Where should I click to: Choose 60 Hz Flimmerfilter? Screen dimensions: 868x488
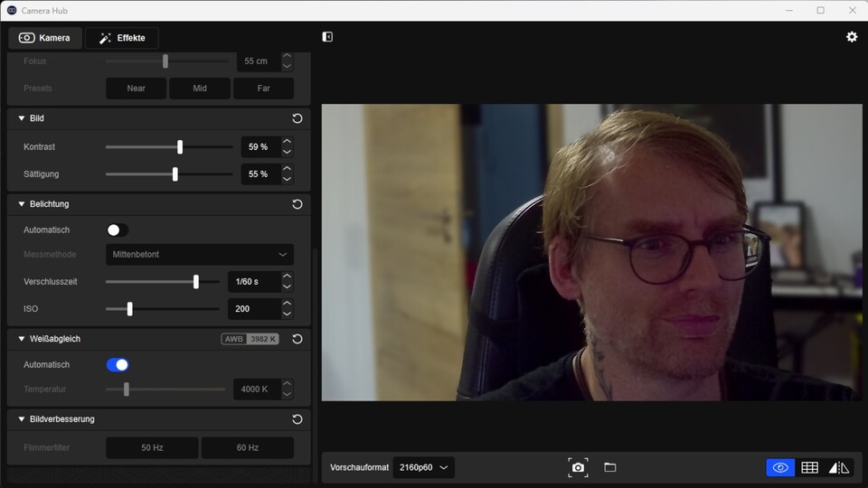248,447
